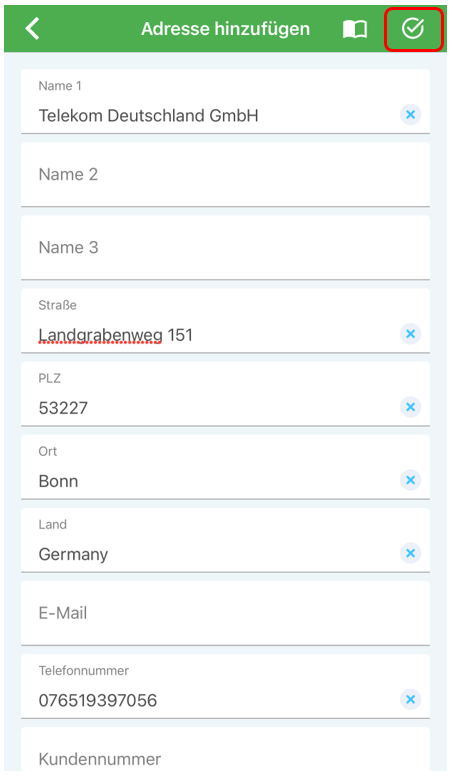This screenshot has width=453, height=778.
Task: Edit the city text Bonn
Action: tap(58, 481)
